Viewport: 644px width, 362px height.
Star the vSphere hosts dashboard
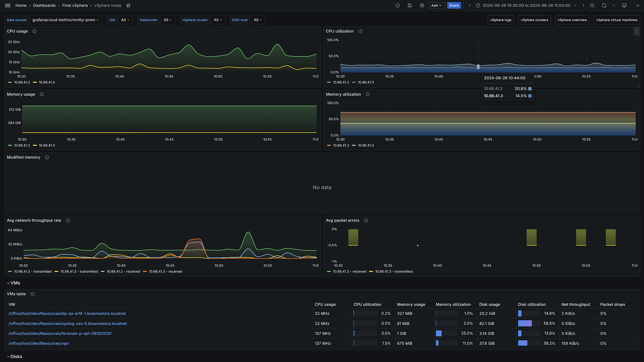pos(128,5)
